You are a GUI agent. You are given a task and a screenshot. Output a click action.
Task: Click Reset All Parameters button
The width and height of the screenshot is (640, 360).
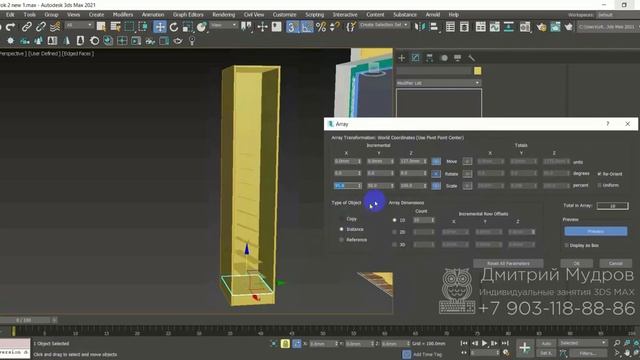coord(508,264)
